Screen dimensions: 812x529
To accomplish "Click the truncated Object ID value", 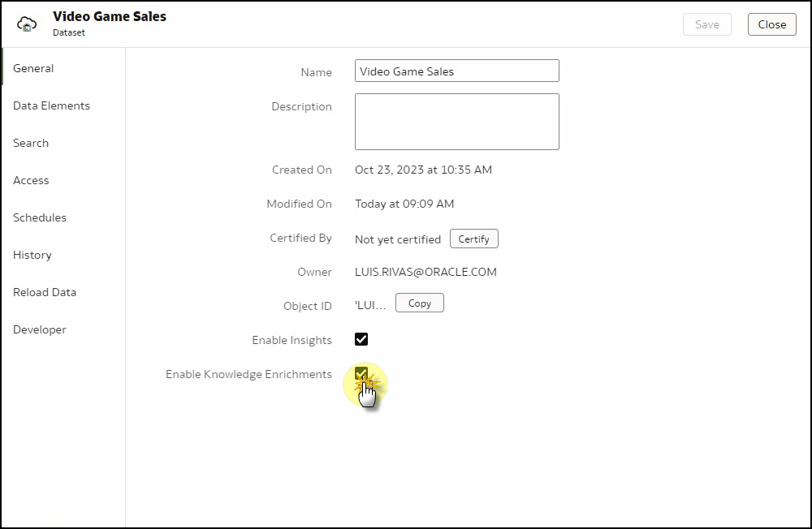I will coord(370,305).
